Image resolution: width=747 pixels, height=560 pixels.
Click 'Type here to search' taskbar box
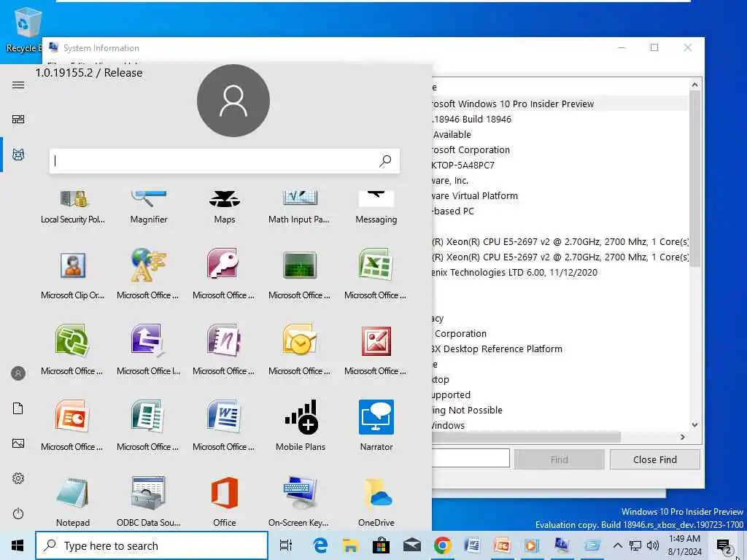tap(152, 545)
